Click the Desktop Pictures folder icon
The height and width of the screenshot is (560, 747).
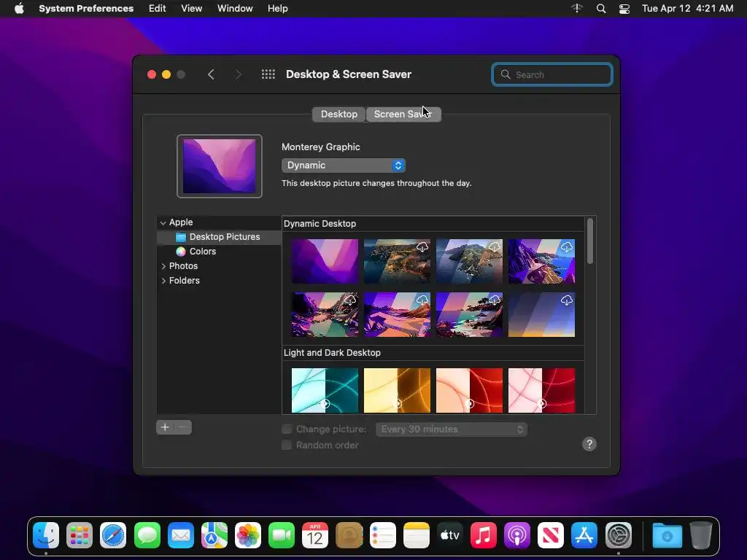tap(181, 237)
